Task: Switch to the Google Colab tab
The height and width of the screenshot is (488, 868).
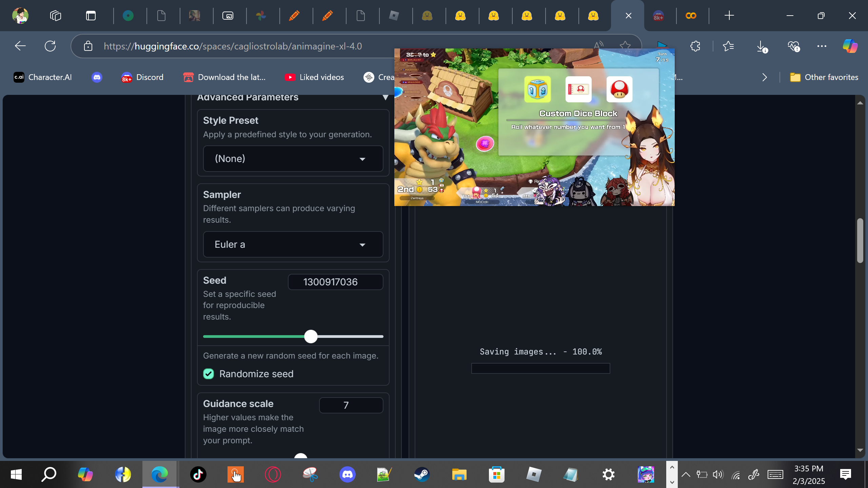Action: coord(691,16)
